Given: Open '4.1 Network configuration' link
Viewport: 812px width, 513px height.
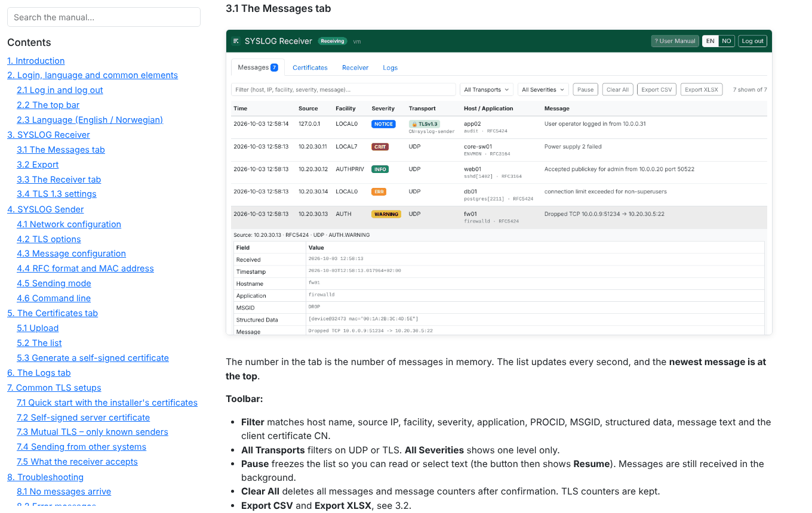Looking at the screenshot, I should pyautogui.click(x=69, y=224).
